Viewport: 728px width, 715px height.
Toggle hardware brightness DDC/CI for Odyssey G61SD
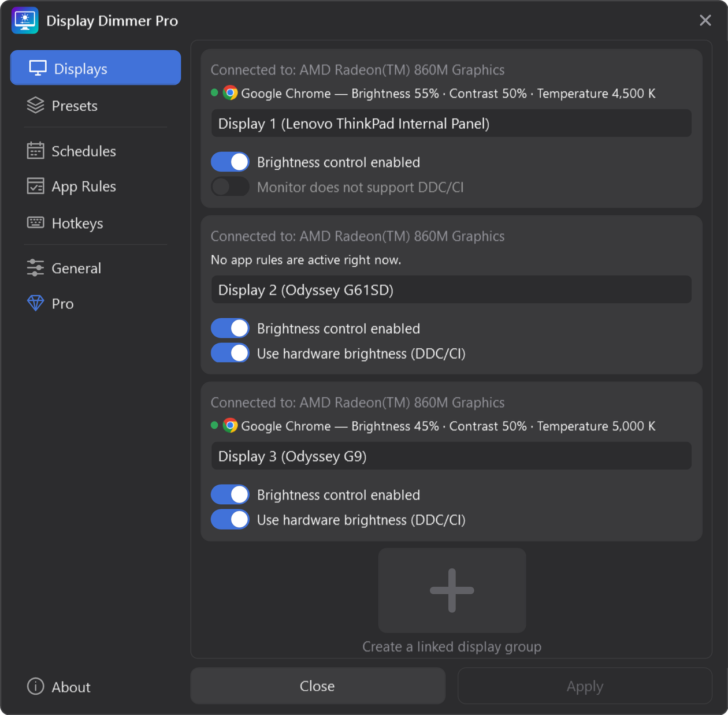point(230,353)
